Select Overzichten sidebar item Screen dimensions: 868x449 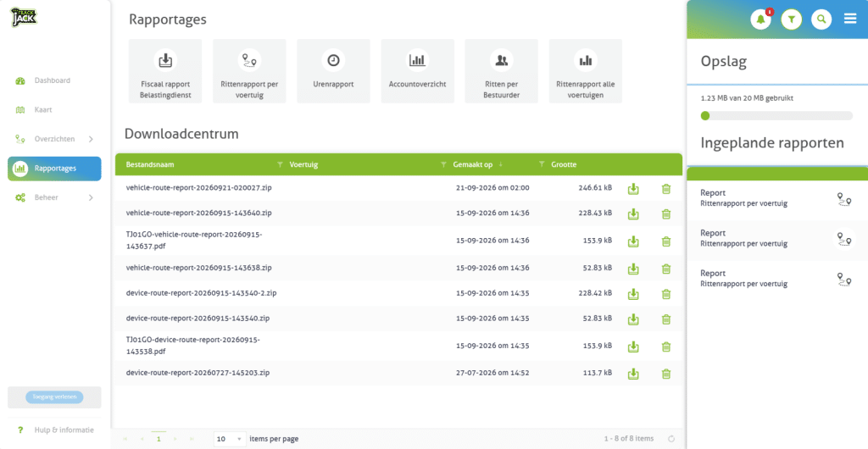(54, 139)
